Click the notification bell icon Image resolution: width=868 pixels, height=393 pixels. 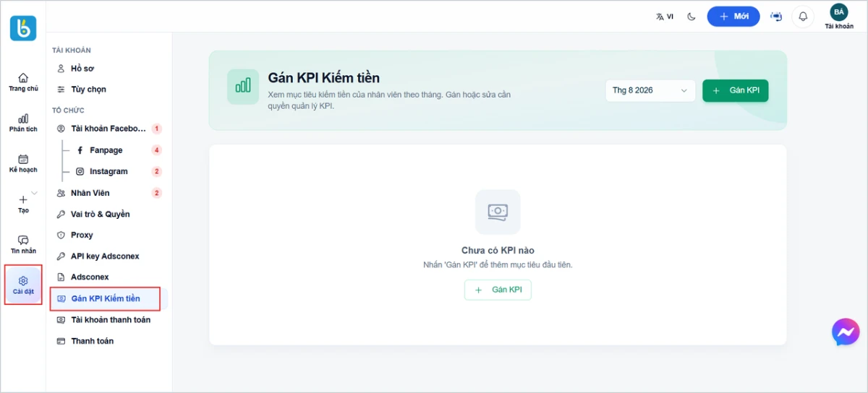pyautogui.click(x=803, y=17)
